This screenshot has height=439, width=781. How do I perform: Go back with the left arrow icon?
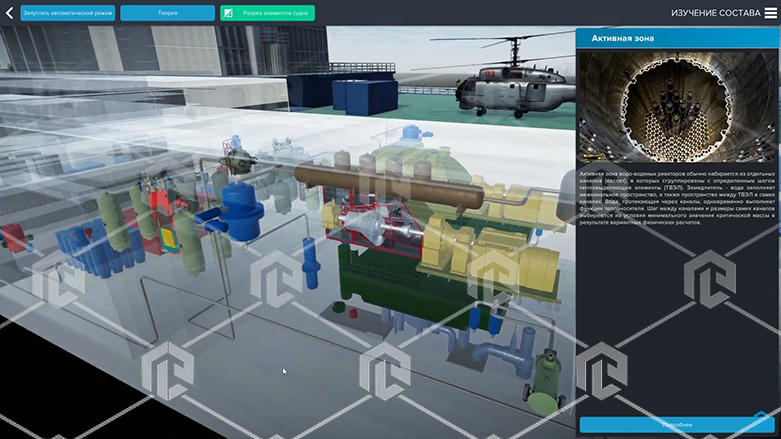click(9, 13)
